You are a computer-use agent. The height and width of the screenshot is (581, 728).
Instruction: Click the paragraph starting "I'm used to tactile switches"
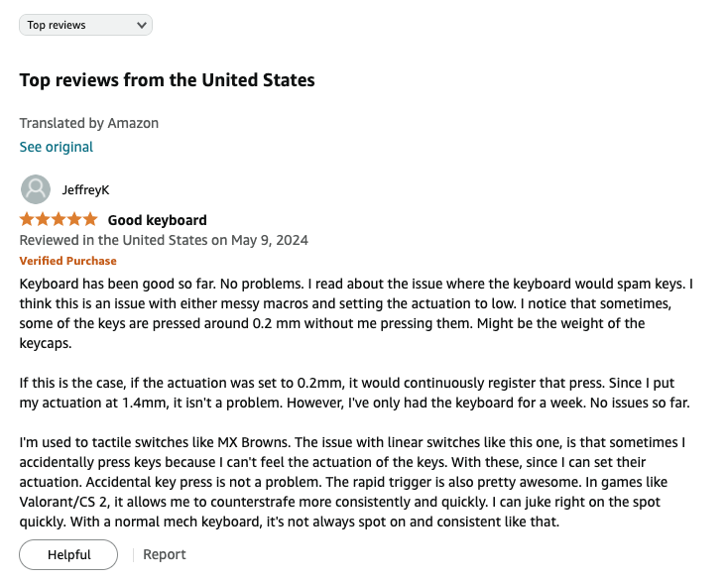pyautogui.click(x=355, y=480)
